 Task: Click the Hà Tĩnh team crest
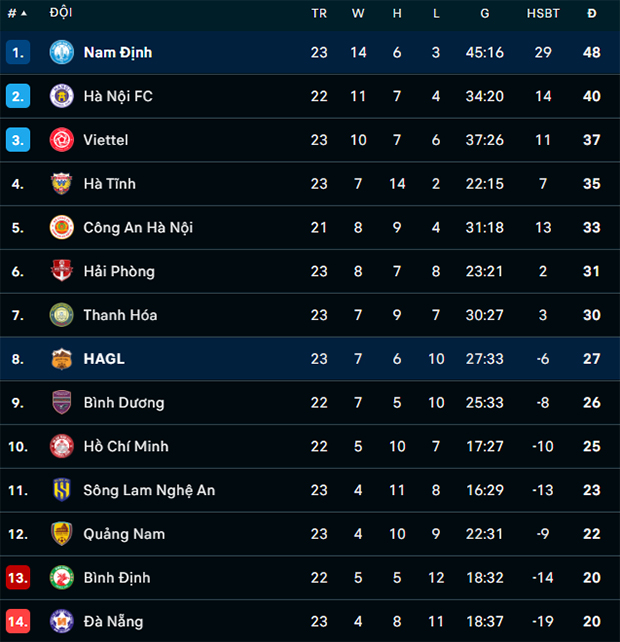[61, 183]
